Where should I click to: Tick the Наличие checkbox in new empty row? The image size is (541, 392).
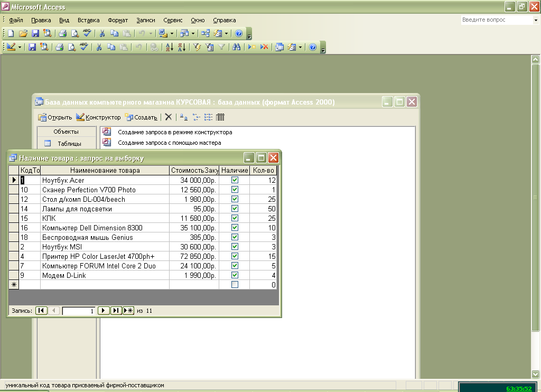[x=235, y=285]
